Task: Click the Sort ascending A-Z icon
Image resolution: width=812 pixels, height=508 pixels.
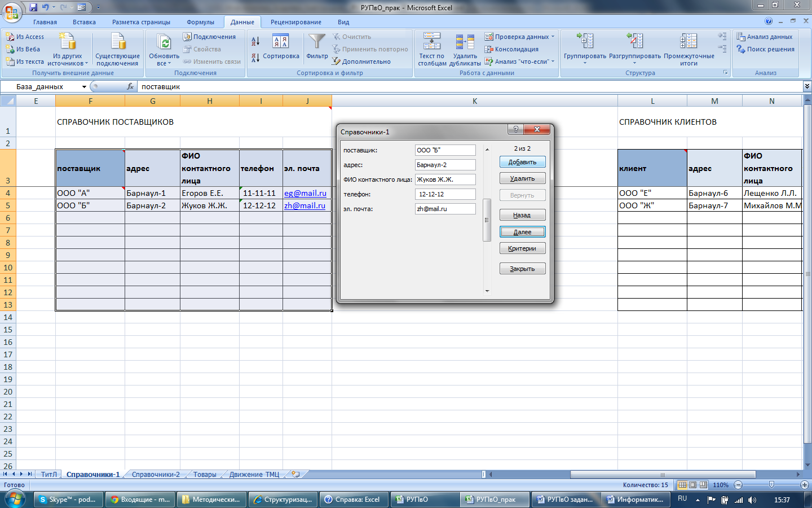Action: click(x=255, y=41)
